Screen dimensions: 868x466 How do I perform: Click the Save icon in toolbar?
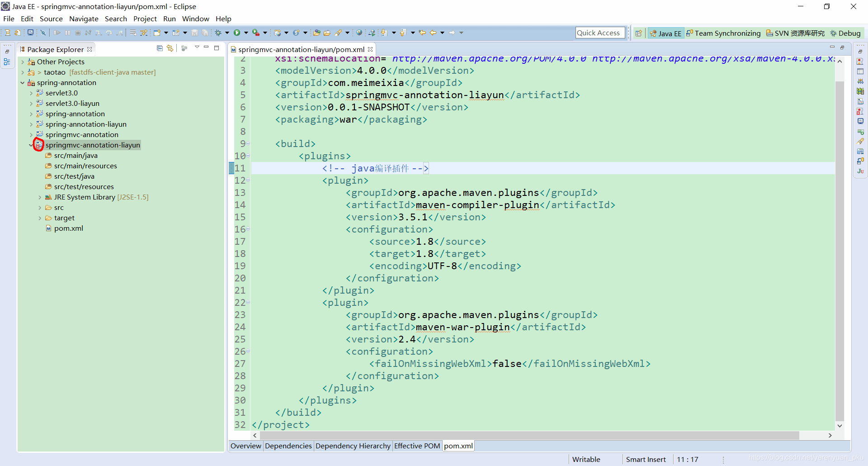point(194,33)
